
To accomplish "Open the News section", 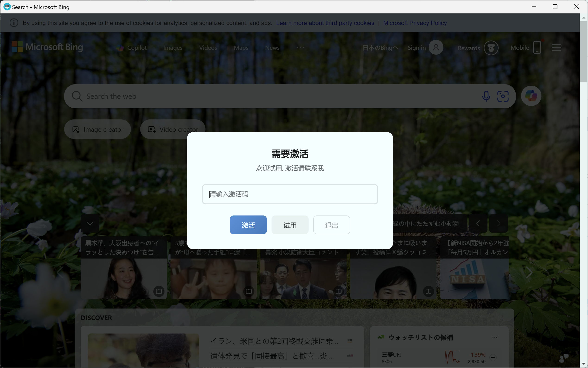I will tap(272, 48).
